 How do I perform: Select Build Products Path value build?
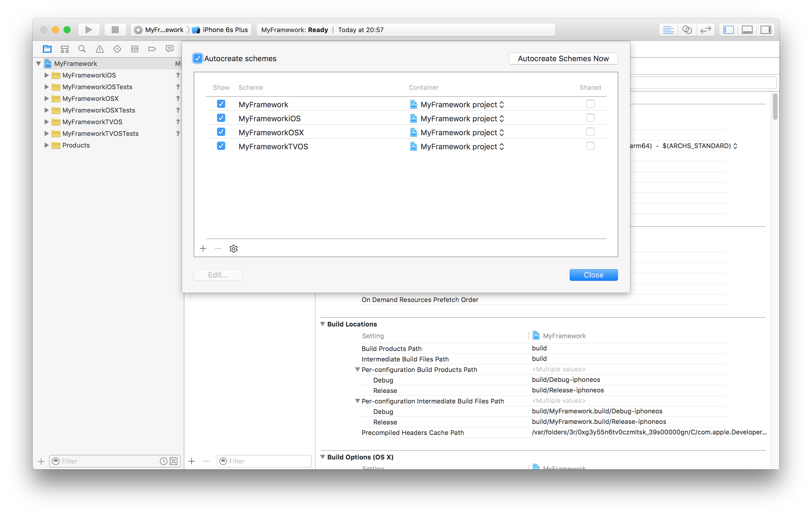point(539,348)
